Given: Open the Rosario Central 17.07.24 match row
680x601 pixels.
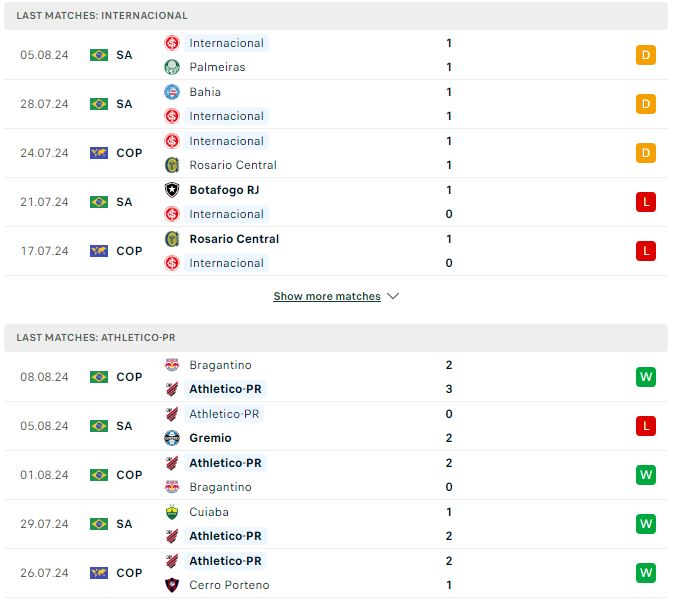Looking at the screenshot, I should [336, 251].
